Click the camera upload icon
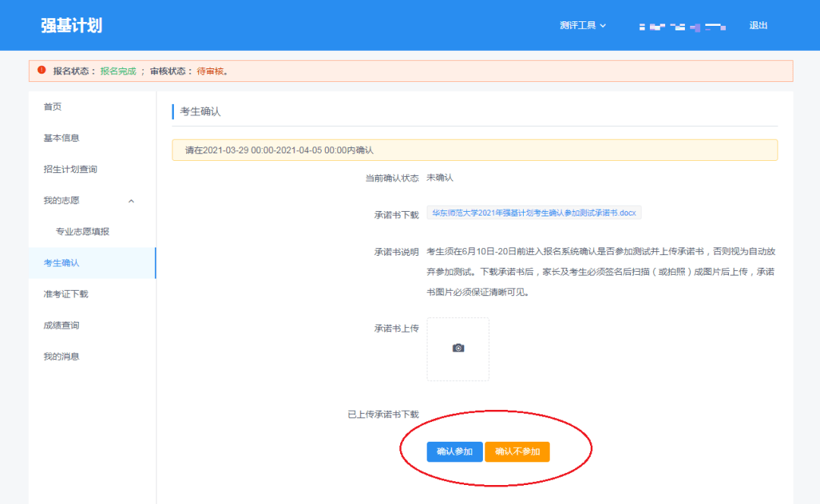The width and height of the screenshot is (820, 504). coord(458,348)
